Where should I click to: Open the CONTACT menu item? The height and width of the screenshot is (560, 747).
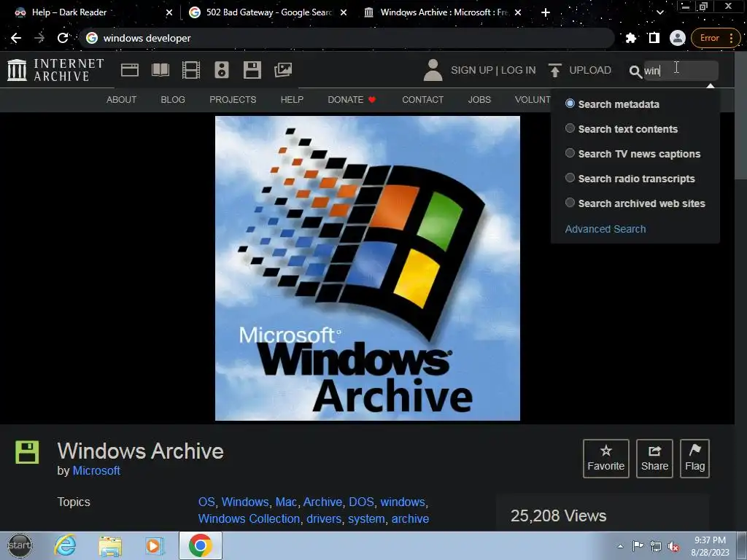(422, 99)
